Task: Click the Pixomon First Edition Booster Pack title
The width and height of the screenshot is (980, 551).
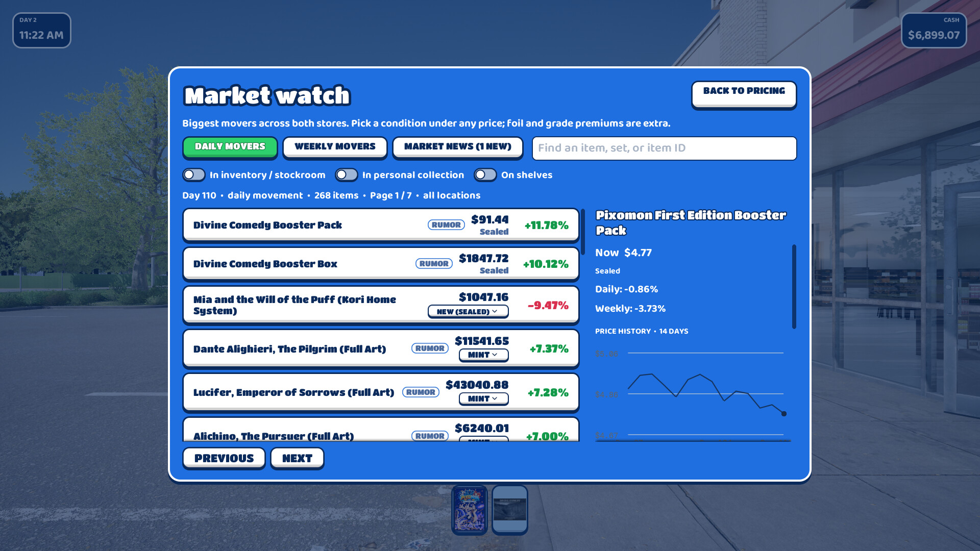Action: click(691, 222)
